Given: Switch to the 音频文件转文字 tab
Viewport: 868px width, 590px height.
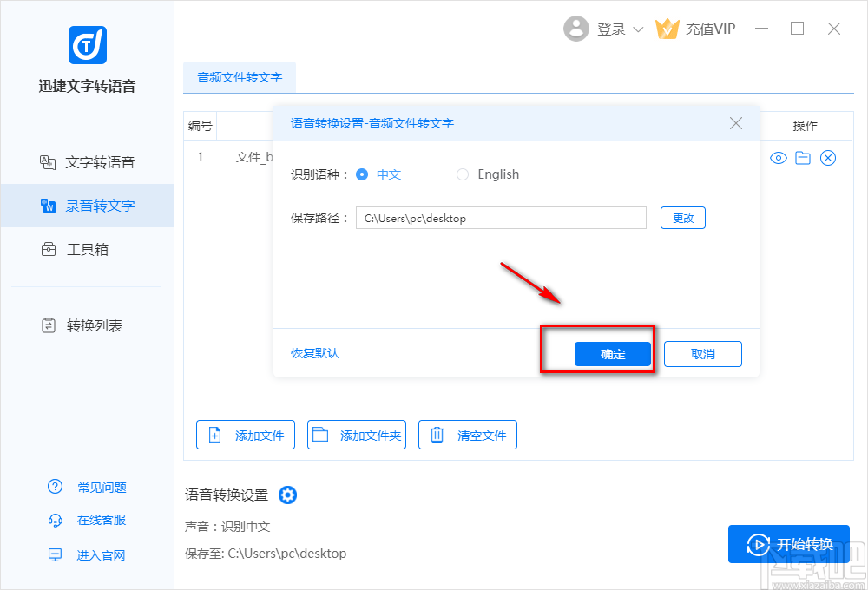Looking at the screenshot, I should coord(240,77).
